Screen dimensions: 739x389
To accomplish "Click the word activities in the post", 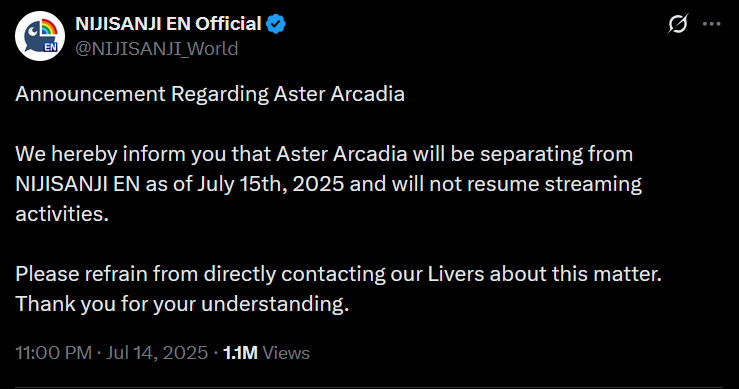I will click(62, 214).
